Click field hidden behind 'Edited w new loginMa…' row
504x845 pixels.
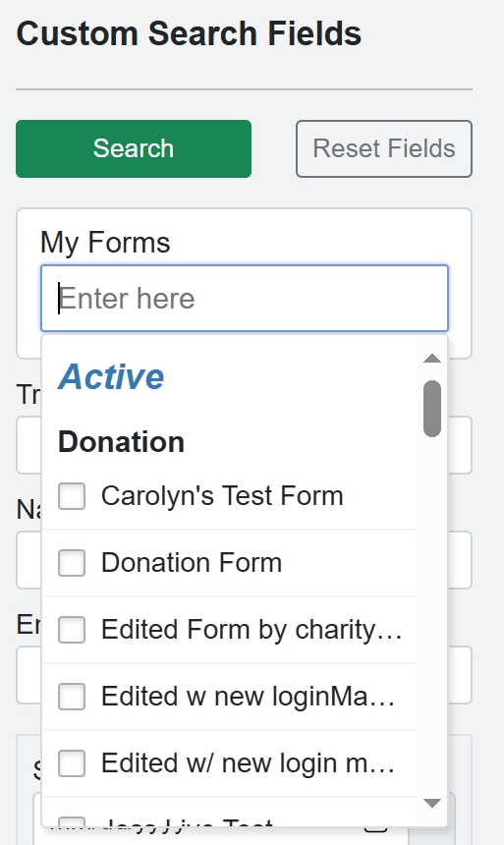pyautogui.click(x=460, y=675)
